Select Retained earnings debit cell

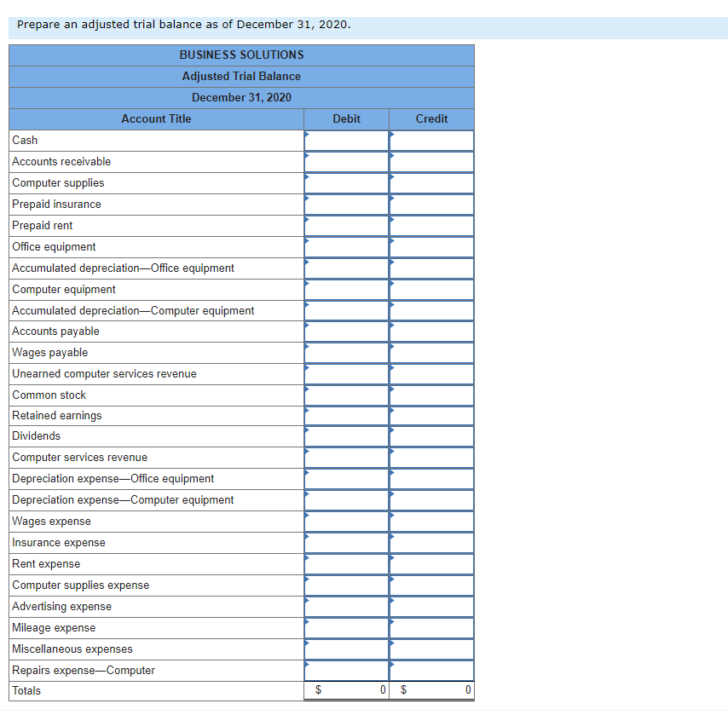point(346,417)
